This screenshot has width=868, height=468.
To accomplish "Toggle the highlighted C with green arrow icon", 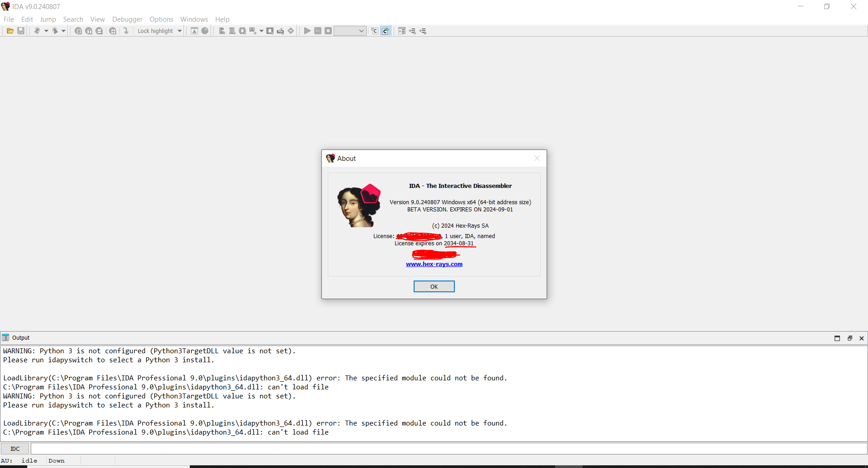I will point(385,31).
